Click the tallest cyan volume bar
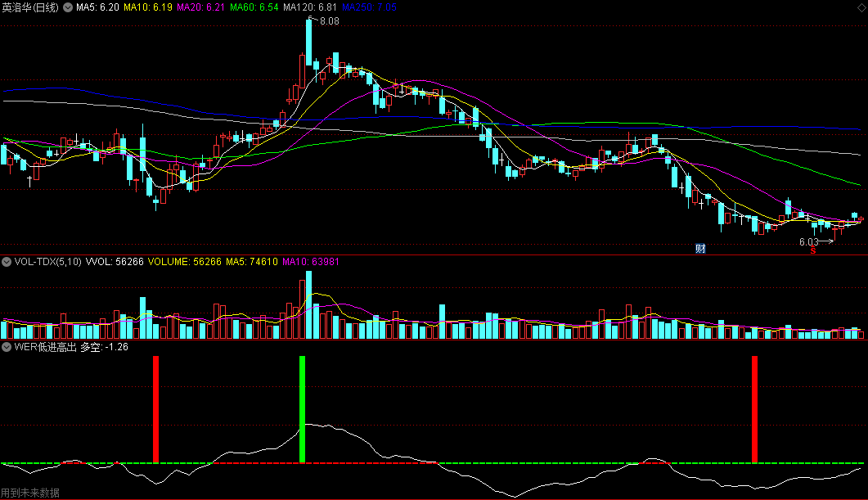The width and height of the screenshot is (868, 500). pos(309,304)
